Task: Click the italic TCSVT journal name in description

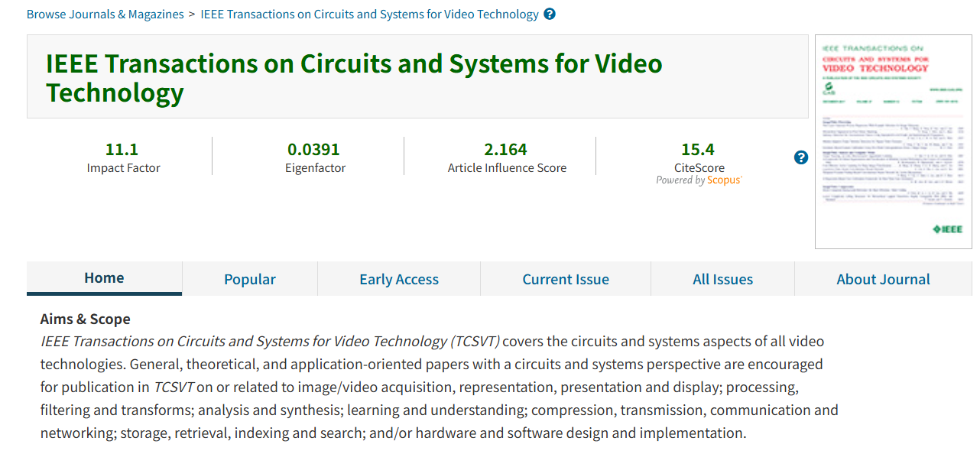Action: point(270,341)
